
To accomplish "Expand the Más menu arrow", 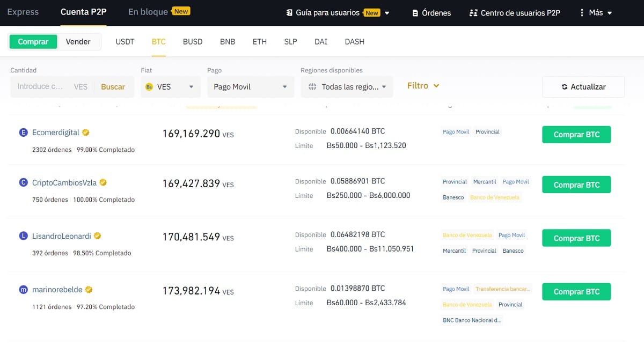I will pyautogui.click(x=610, y=13).
